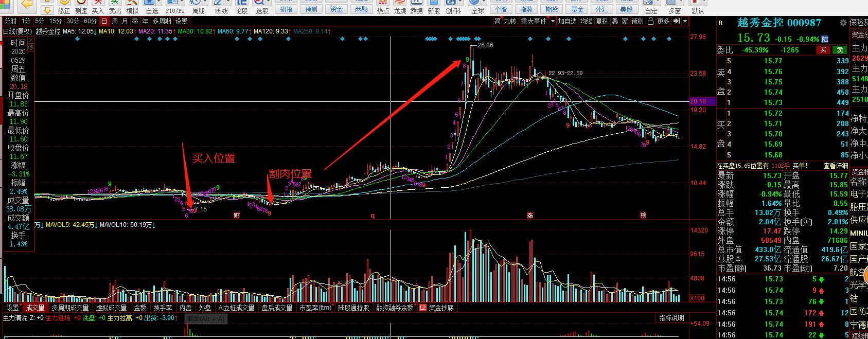Toggle the 预测 forecast in chart toolbar

click(x=637, y=21)
